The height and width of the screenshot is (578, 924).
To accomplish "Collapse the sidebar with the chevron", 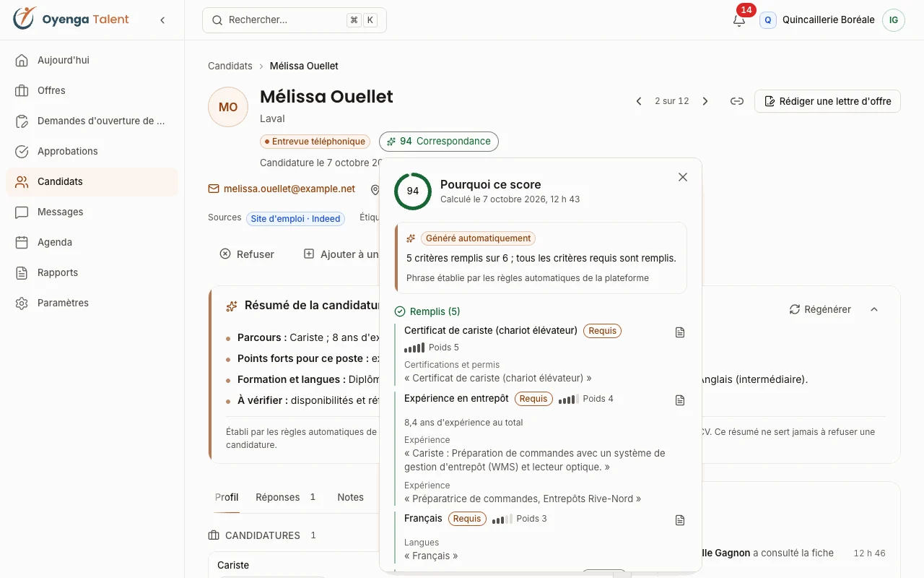I will click(x=162, y=20).
